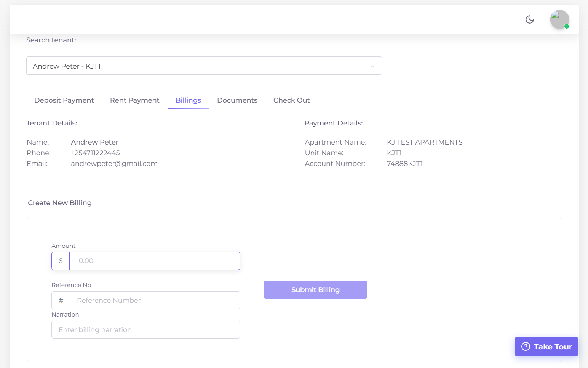Image resolution: width=588 pixels, height=368 pixels.
Task: Submit the billing form
Action: tap(315, 289)
